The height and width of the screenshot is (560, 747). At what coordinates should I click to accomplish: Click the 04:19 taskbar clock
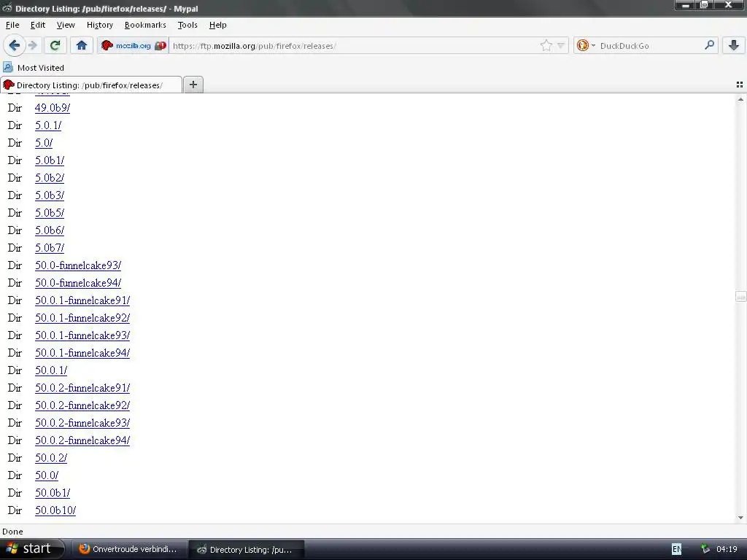tap(727, 549)
